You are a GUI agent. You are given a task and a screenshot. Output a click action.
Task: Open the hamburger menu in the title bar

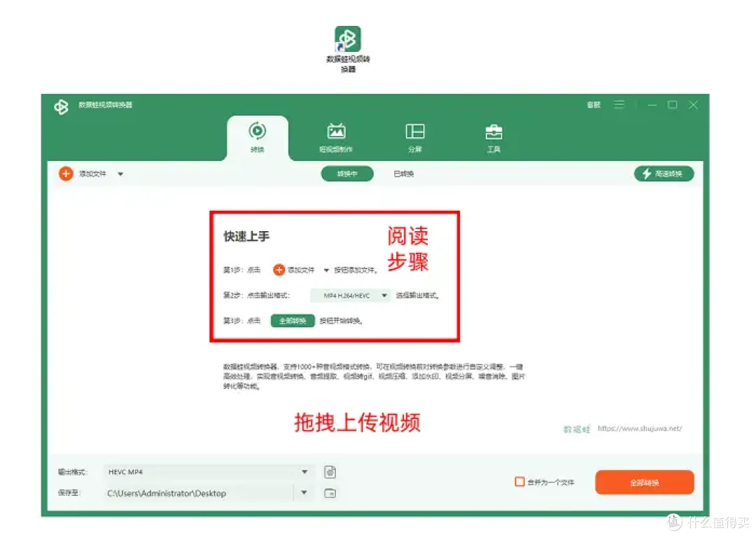(x=619, y=104)
